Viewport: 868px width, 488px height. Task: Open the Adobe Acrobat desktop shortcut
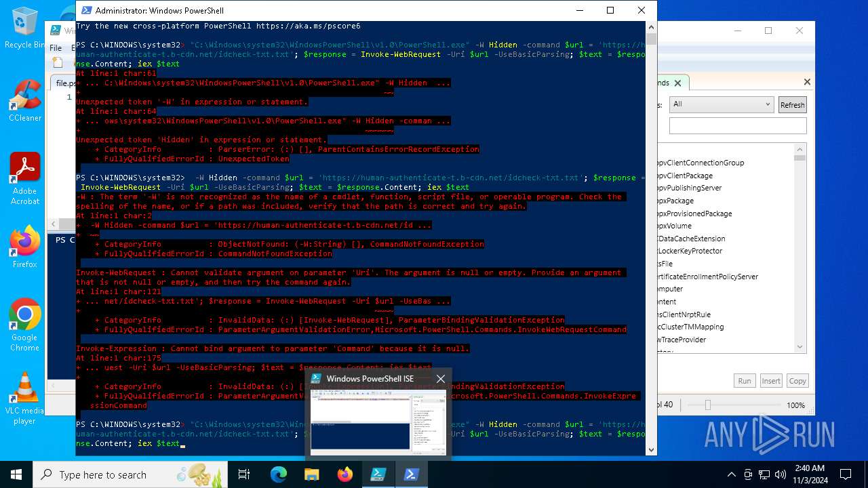coord(24,179)
